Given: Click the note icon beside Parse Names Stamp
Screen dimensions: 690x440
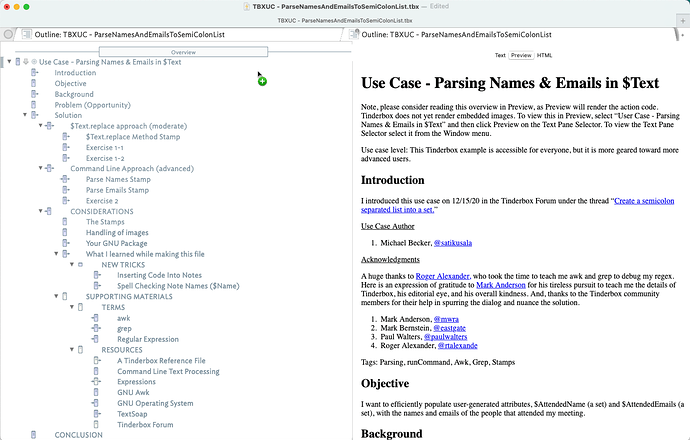Looking at the screenshot, I should [65, 179].
